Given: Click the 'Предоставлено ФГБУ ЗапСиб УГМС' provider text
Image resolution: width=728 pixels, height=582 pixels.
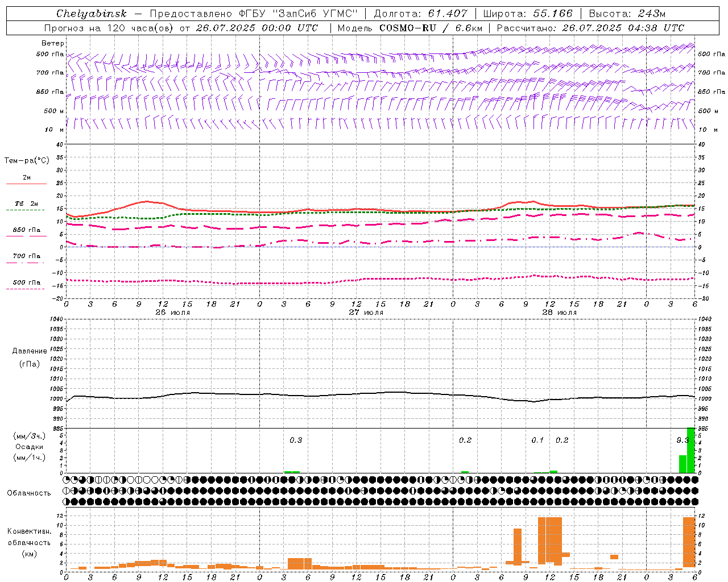Looking at the screenshot, I should click(254, 14).
